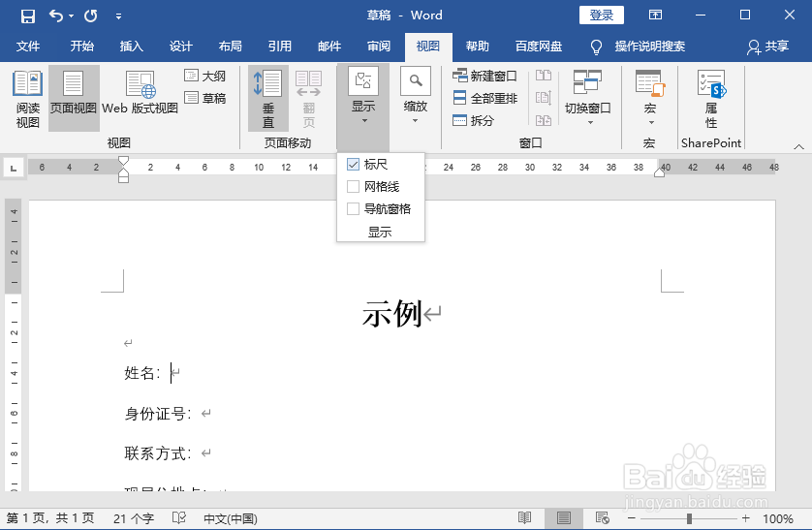Switch to Read Mode via status bar icon

tap(524, 517)
